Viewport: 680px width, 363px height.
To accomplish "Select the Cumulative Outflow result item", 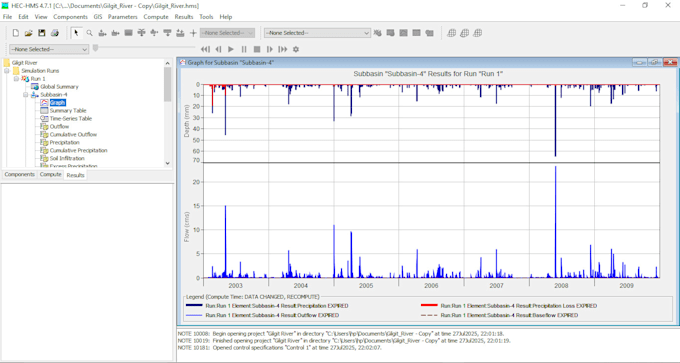I will point(73,134).
